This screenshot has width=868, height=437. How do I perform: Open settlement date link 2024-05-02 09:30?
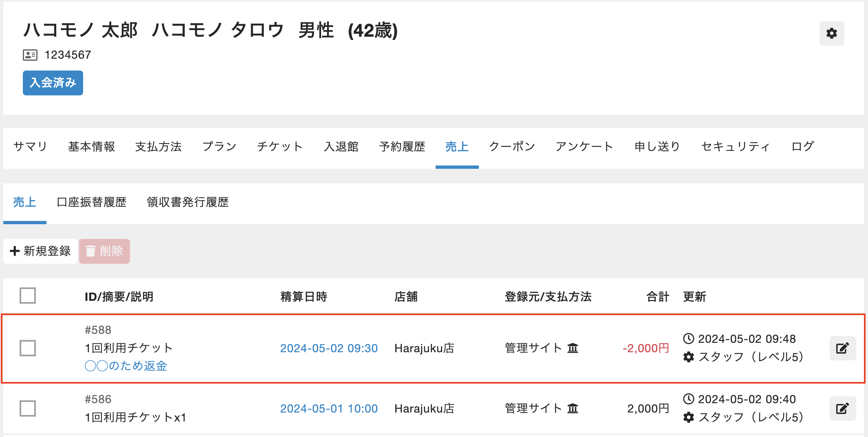[329, 348]
